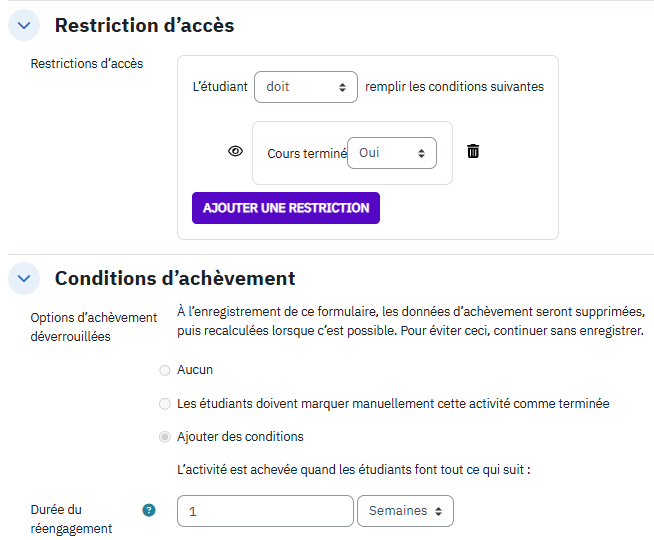The image size is (654, 540).
Task: Open the Semaines duration unit dropdown
Action: [x=405, y=511]
